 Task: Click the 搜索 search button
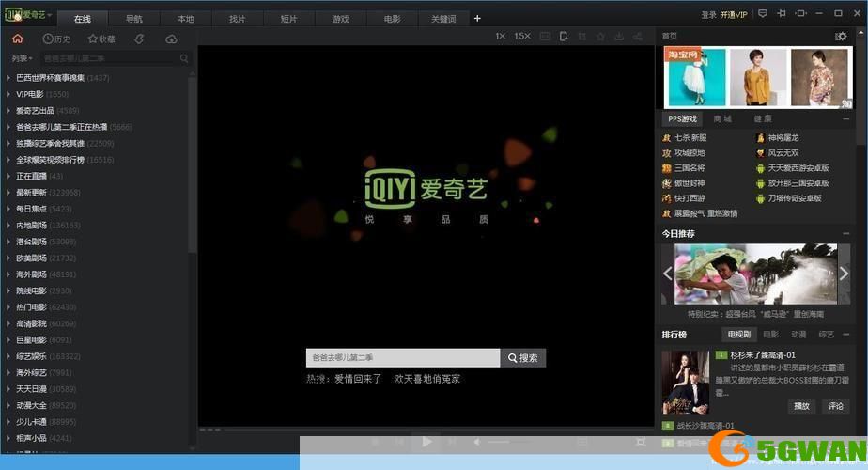tap(523, 358)
